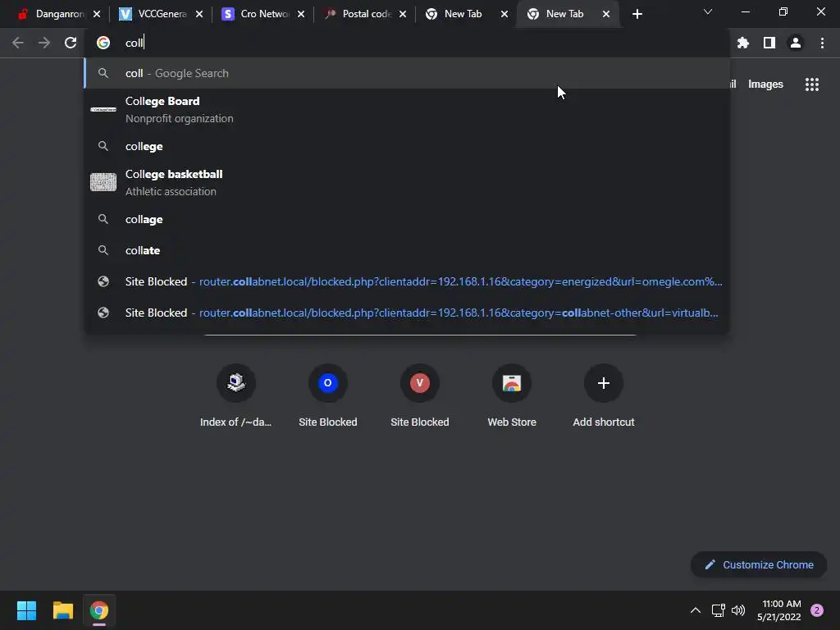Choose the 'college' search suggestion
The image size is (840, 630).
coord(407,146)
